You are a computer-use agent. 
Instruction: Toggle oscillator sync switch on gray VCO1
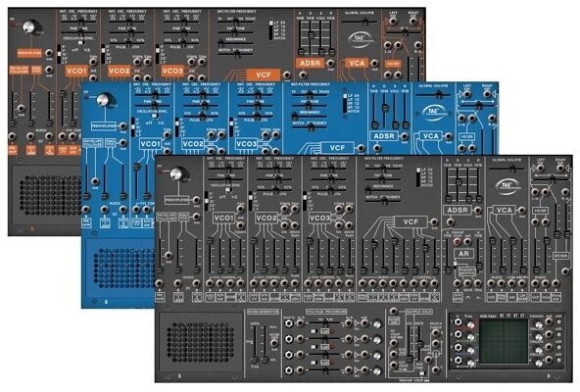click(x=228, y=189)
